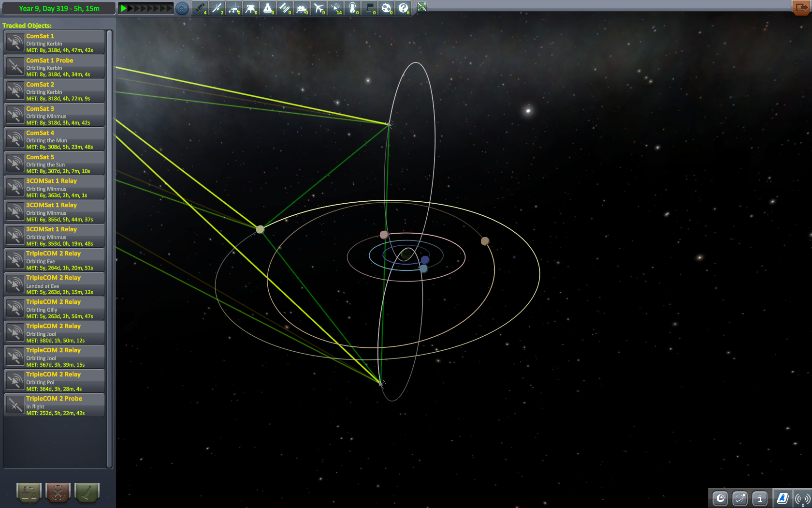Click the exit tracking station button

801,8
